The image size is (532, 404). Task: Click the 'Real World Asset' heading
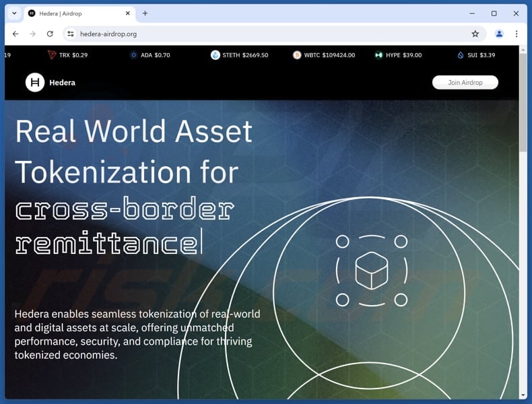(x=134, y=131)
